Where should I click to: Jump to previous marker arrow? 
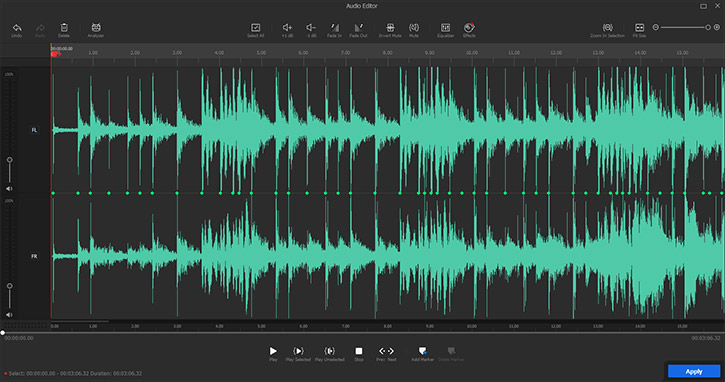pos(382,351)
